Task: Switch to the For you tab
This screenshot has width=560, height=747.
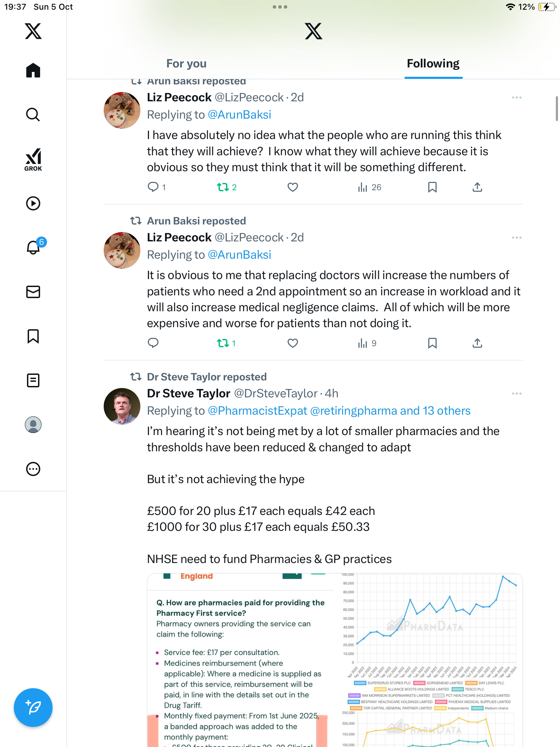Action: [x=186, y=64]
